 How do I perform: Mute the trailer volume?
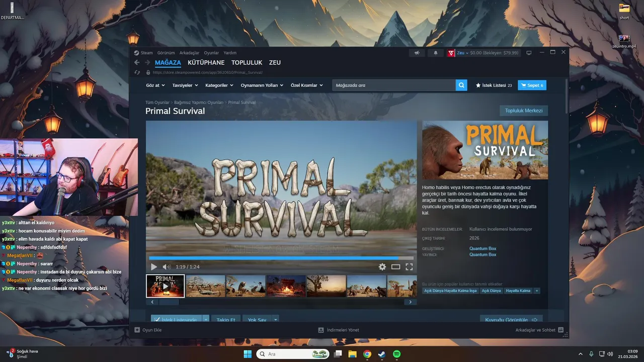pos(167,267)
